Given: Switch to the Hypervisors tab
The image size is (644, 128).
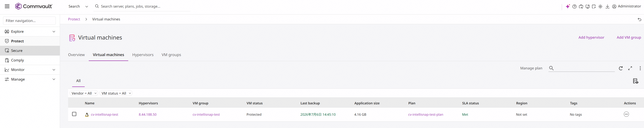Looking at the screenshot, I should [x=143, y=55].
